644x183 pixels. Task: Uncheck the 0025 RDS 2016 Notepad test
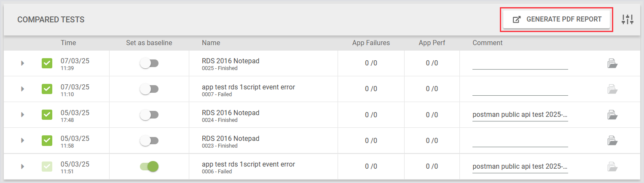click(x=47, y=63)
